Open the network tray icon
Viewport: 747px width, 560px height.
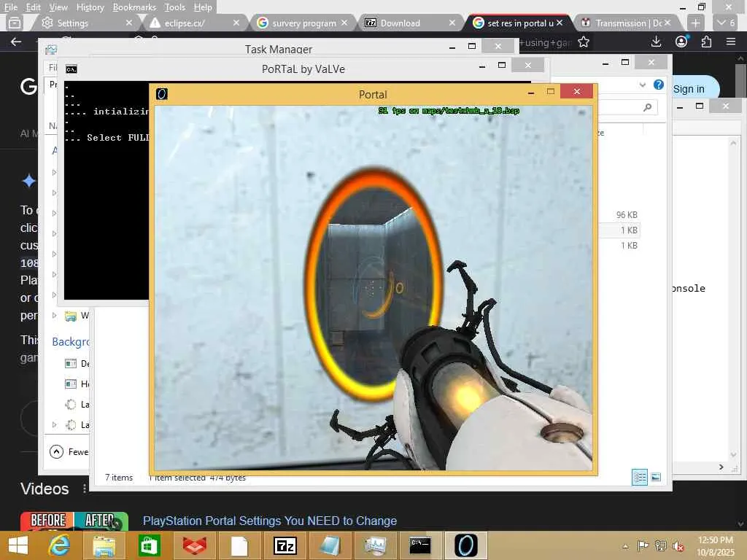pos(660,545)
